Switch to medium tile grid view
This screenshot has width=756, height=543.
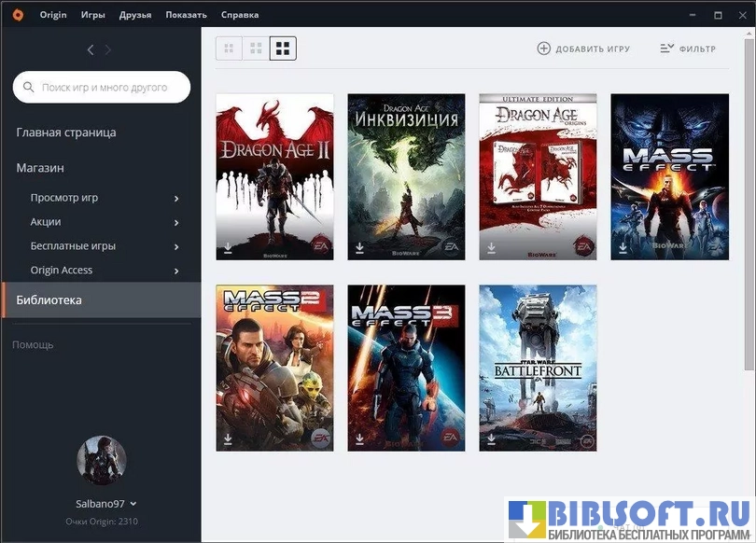pos(256,49)
